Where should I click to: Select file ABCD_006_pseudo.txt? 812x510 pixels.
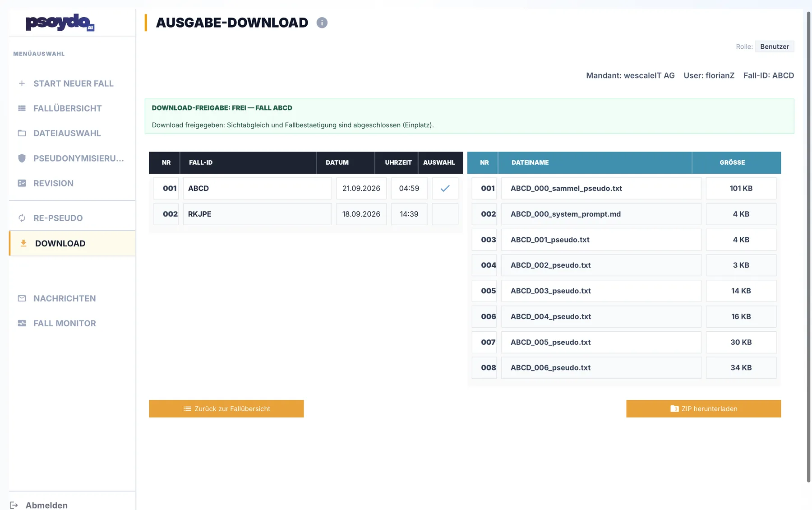[x=601, y=367]
